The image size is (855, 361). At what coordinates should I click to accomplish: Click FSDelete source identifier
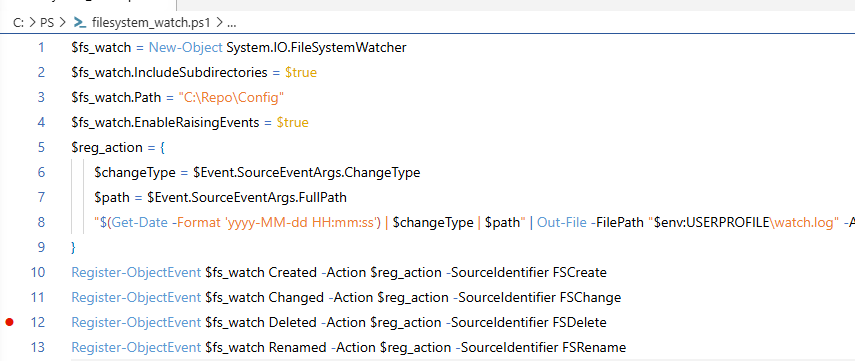click(x=579, y=322)
